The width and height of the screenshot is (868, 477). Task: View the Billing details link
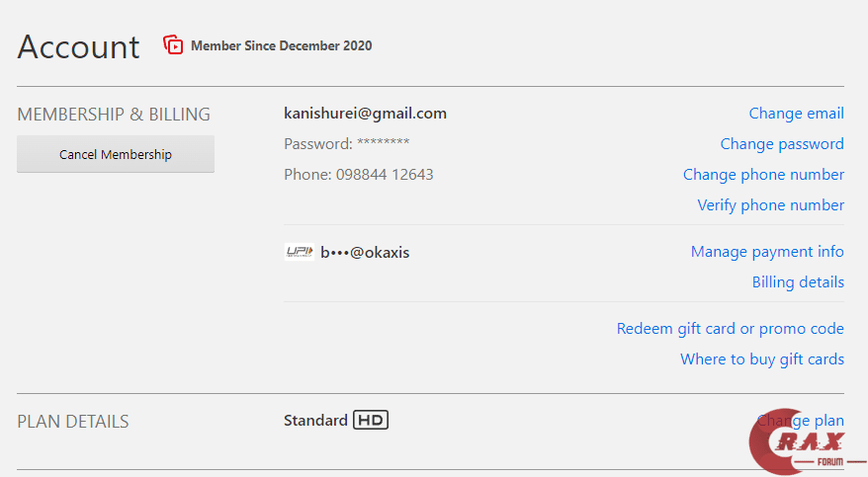[798, 282]
